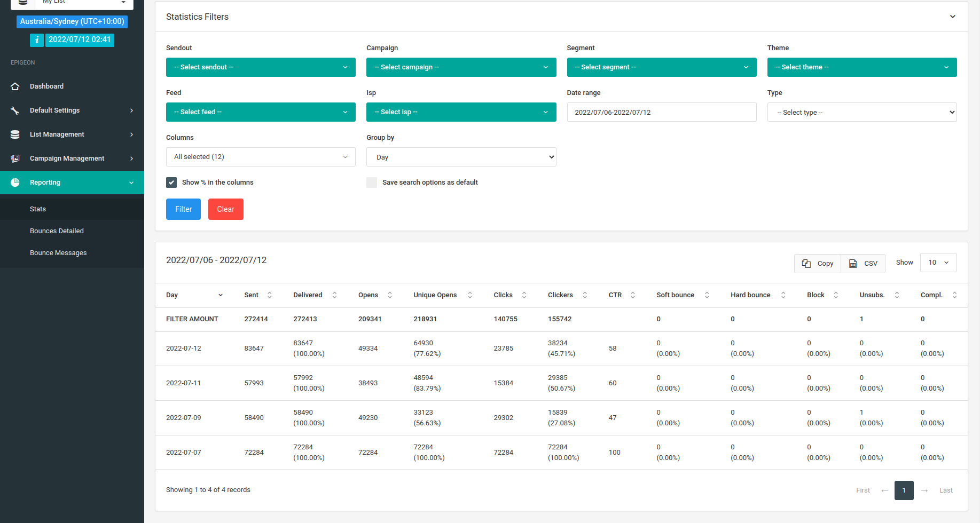Click the pie chart icon beside Reporting
Viewport: 980px width, 523px height.
pyautogui.click(x=15, y=182)
